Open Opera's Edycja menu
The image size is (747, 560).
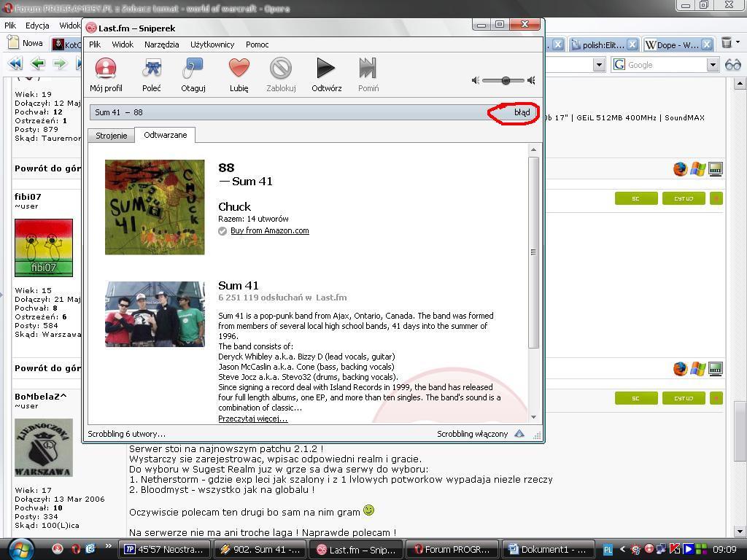(37, 26)
